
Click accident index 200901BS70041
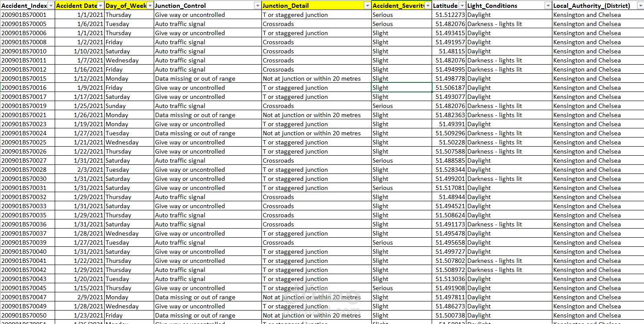tap(27, 261)
